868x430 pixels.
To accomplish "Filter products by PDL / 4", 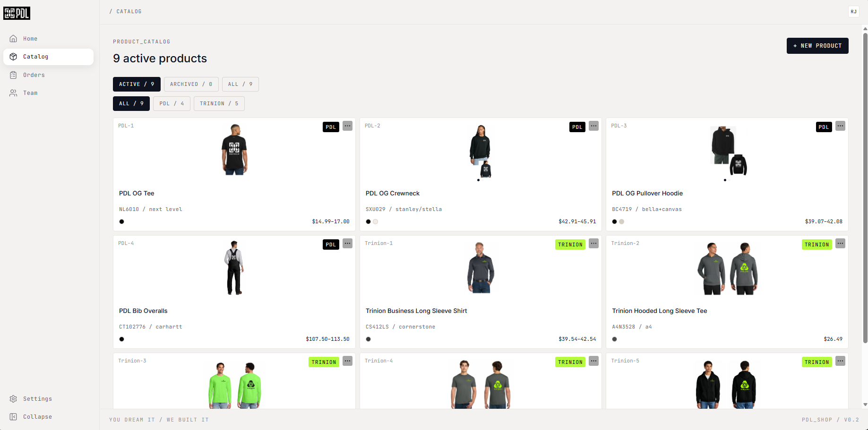I will coord(172,103).
